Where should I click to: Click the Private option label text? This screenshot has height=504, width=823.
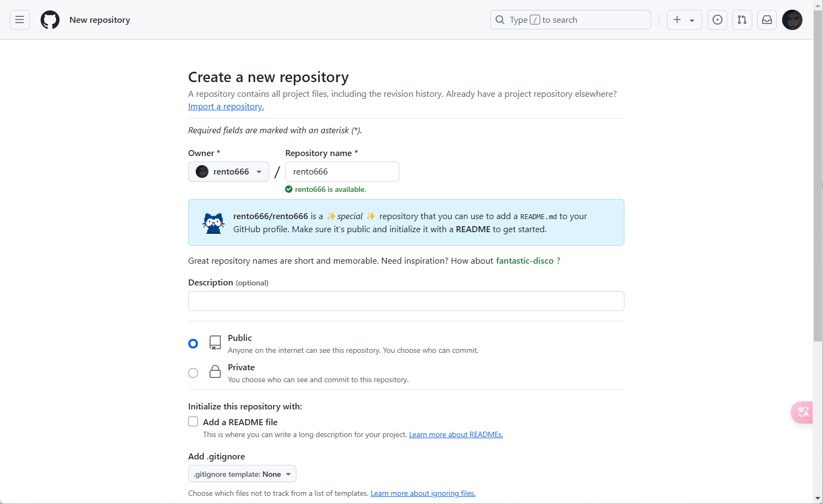pos(241,368)
